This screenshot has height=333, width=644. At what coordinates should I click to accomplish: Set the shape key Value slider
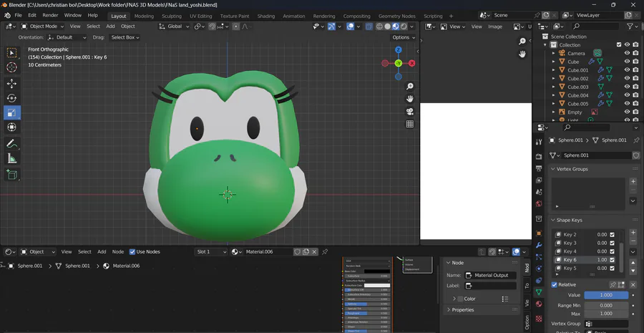(606, 295)
